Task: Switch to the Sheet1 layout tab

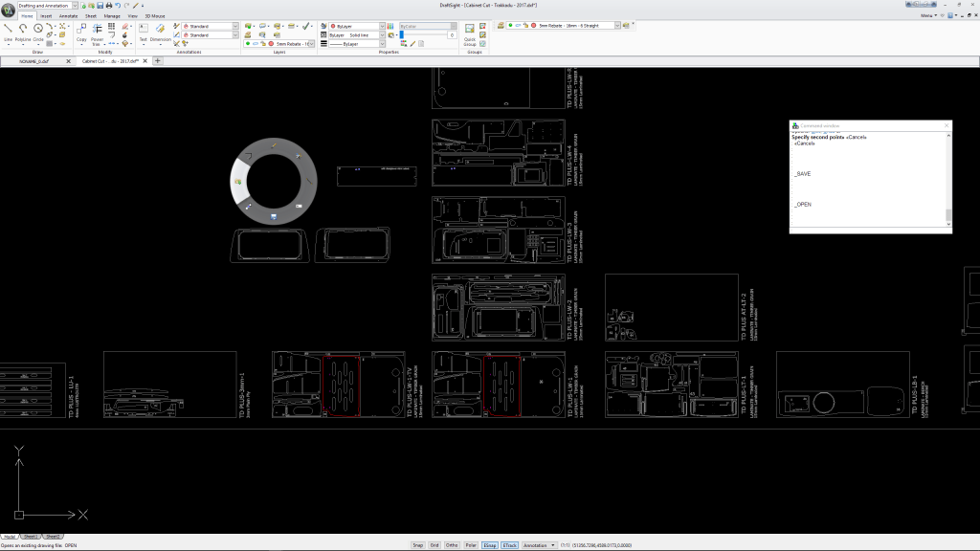Action: tap(31, 537)
